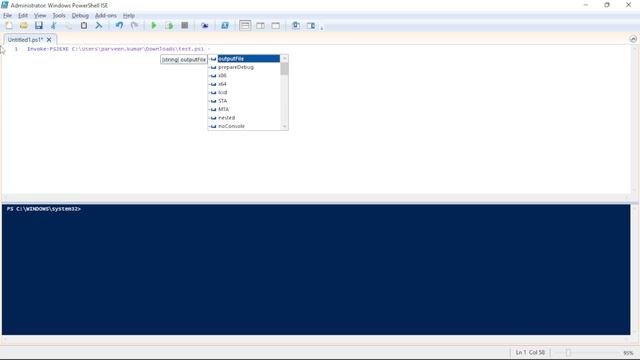Screen dimensions: 640x360
Task: Click the Show Command Window icon
Action: [x=296, y=26]
